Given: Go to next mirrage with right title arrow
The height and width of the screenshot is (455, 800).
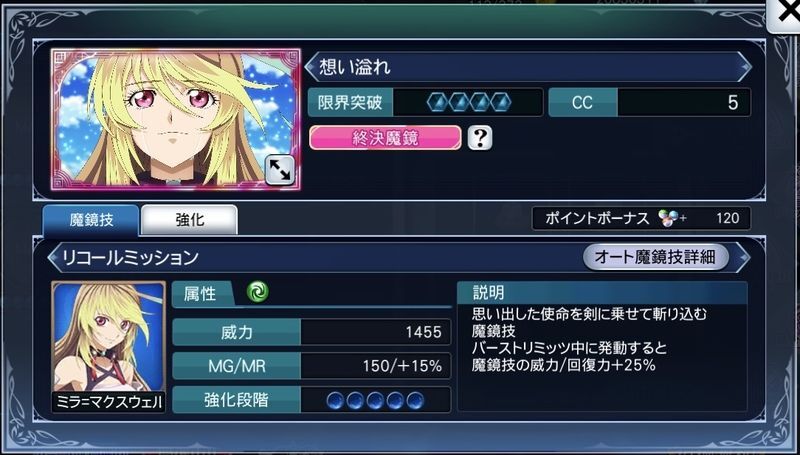Looking at the screenshot, I should point(745,67).
